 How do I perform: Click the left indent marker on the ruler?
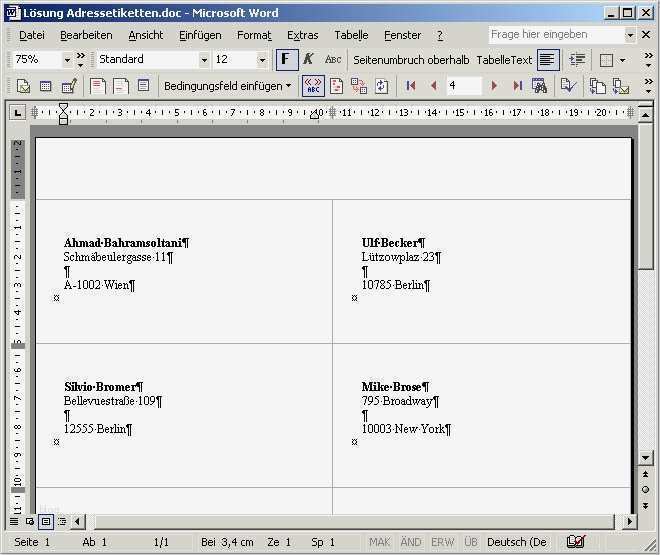point(63,121)
